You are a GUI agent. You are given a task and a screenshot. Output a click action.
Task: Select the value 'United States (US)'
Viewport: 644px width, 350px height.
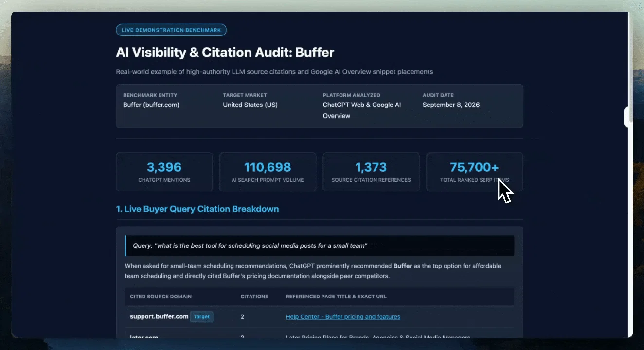coord(250,105)
